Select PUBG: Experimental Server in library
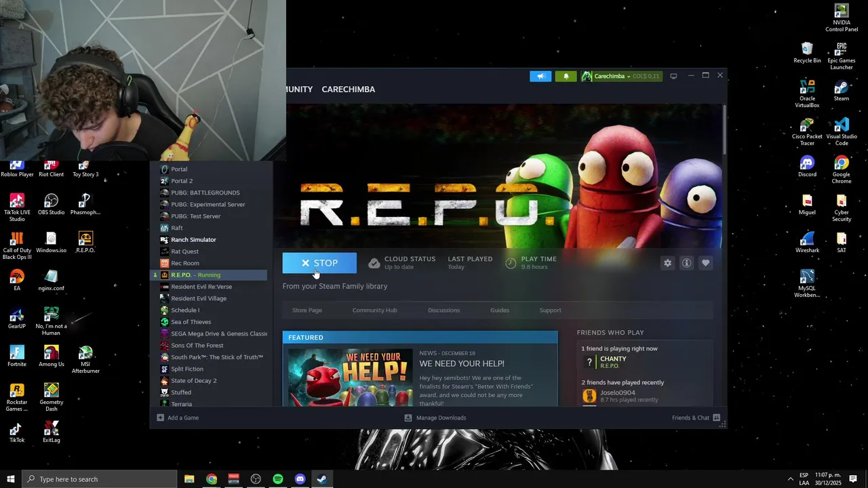Viewport: 868px width, 488px height. tap(209, 205)
